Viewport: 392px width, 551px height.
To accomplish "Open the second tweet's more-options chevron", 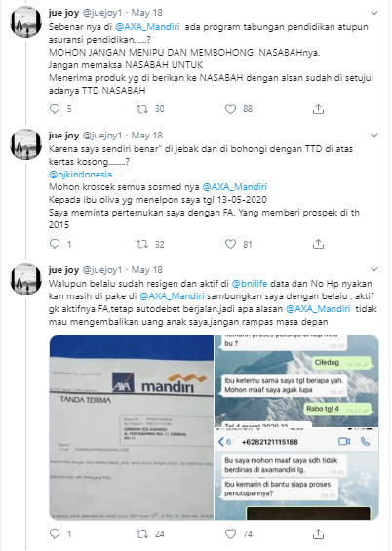I will [374, 135].
